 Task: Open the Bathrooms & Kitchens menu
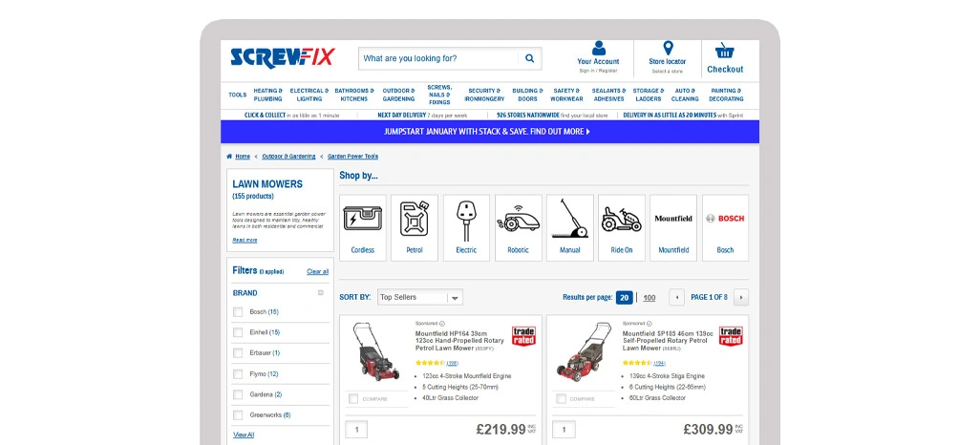(354, 95)
